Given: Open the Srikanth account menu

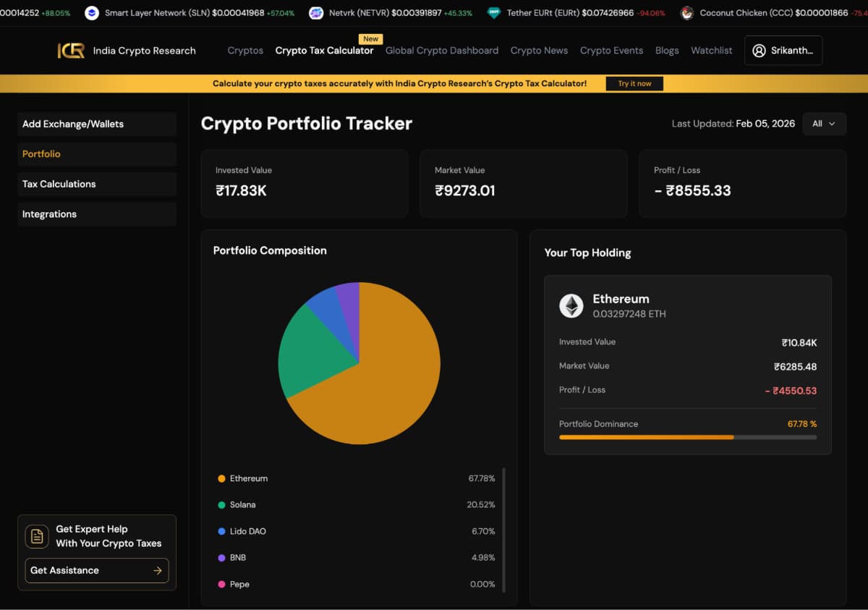Looking at the screenshot, I should (x=783, y=51).
